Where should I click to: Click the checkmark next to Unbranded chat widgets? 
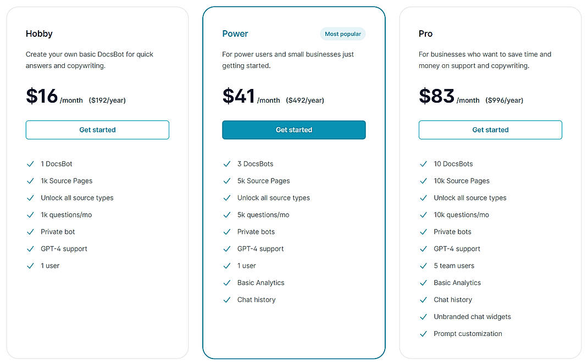[424, 317]
